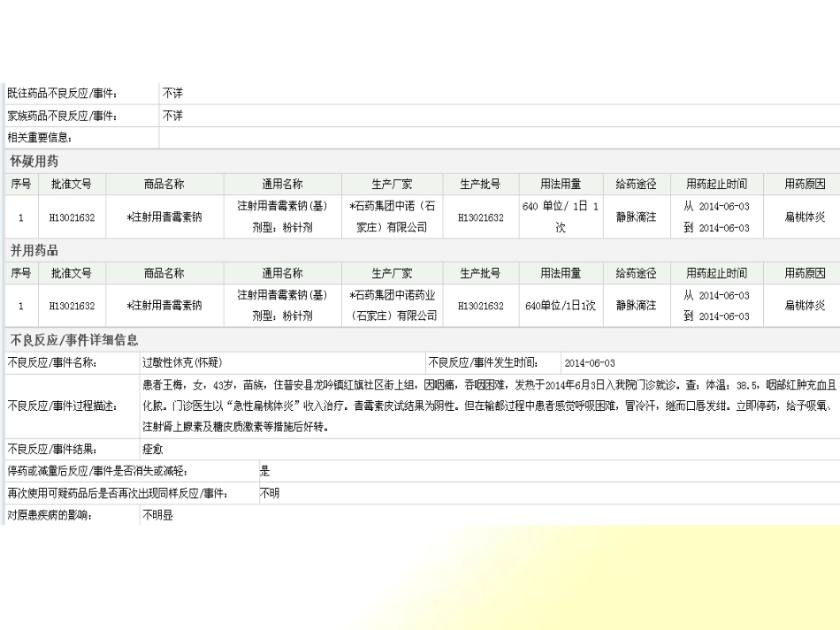The width and height of the screenshot is (840, 630).
Task: Click dosage 640单位/1日1次 in 并用药品 row
Action: point(561,305)
